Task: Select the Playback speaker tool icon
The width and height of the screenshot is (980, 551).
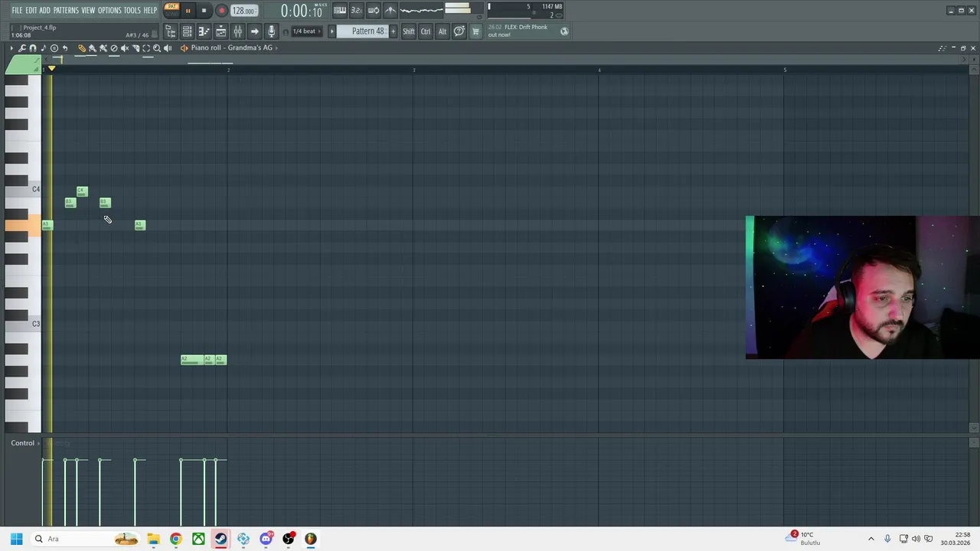Action: click(168, 48)
